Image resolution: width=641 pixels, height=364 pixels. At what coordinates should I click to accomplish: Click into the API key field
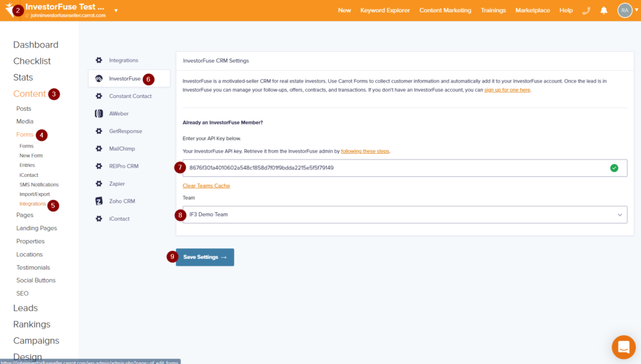coord(405,168)
